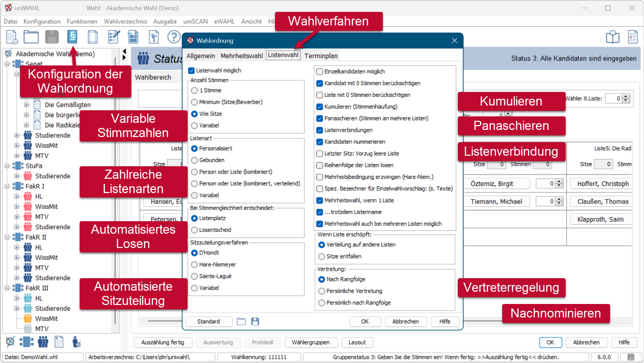The width and height of the screenshot is (644, 363).
Task: Open an election file with the folder toolbar icon
Action: (x=31, y=37)
